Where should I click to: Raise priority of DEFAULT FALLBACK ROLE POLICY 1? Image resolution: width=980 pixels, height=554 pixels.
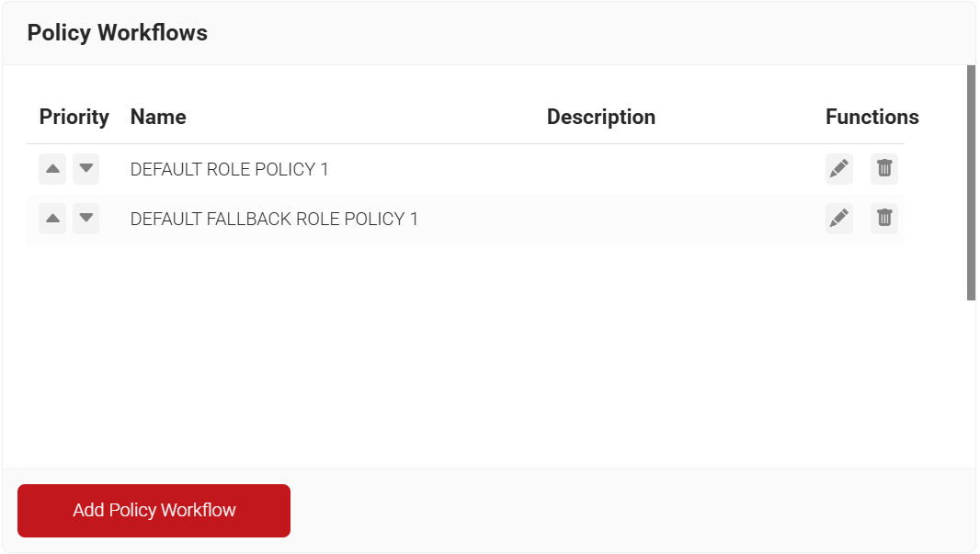coord(52,219)
